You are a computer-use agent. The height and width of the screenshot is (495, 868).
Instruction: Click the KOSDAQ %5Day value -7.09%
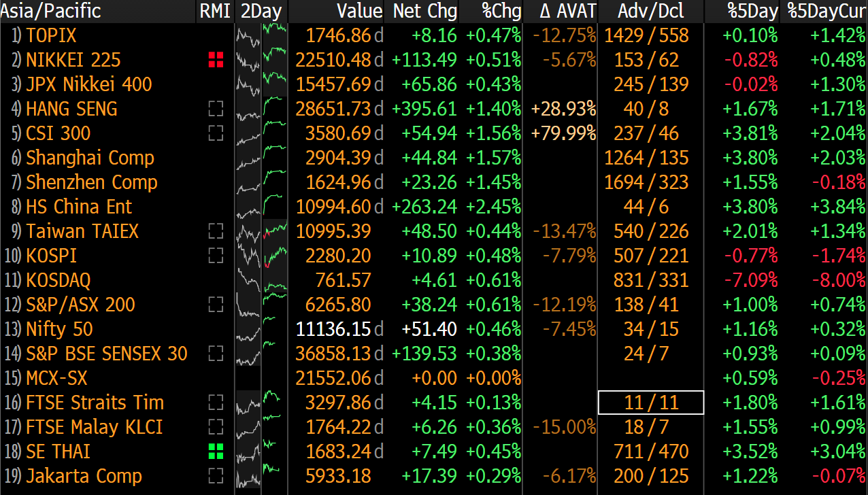750,280
